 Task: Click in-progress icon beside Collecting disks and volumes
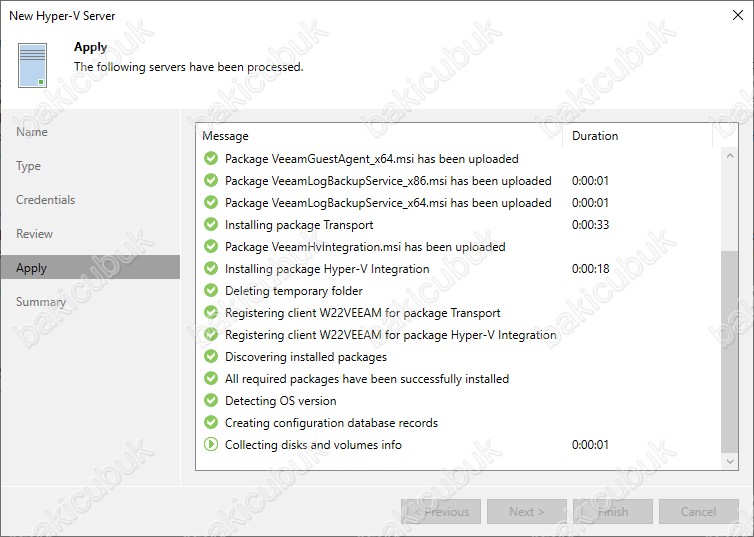click(x=211, y=444)
